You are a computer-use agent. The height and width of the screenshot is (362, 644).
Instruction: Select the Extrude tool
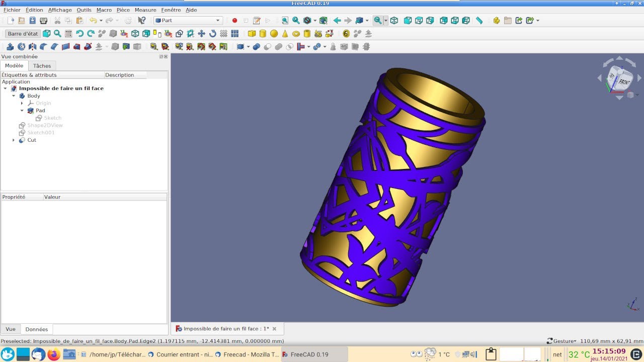point(10,47)
